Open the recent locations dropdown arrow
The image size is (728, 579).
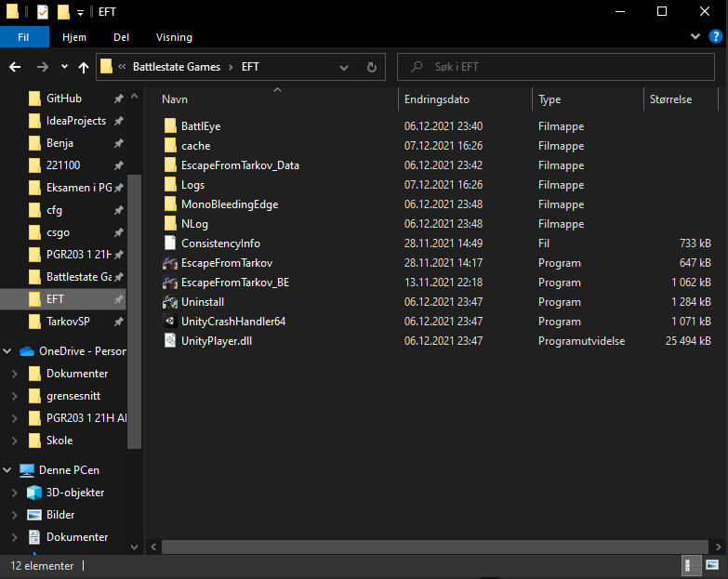point(64,67)
